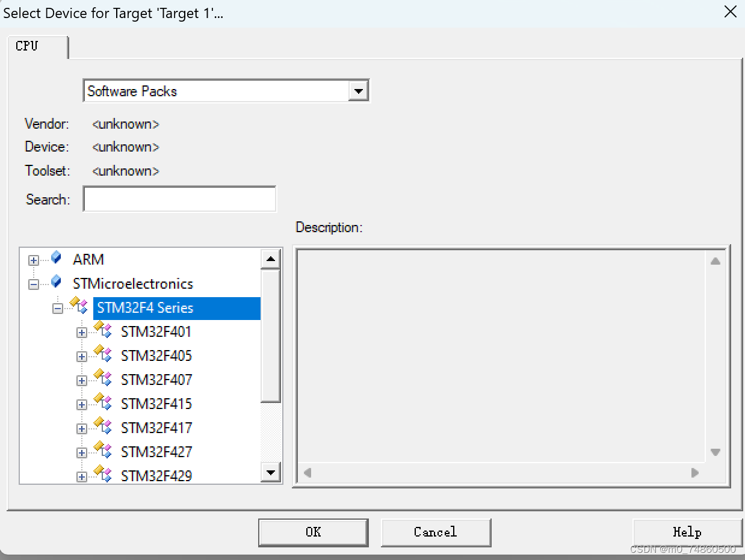Select STM32F405 in the device tree
The image size is (745, 560).
pyautogui.click(x=156, y=355)
